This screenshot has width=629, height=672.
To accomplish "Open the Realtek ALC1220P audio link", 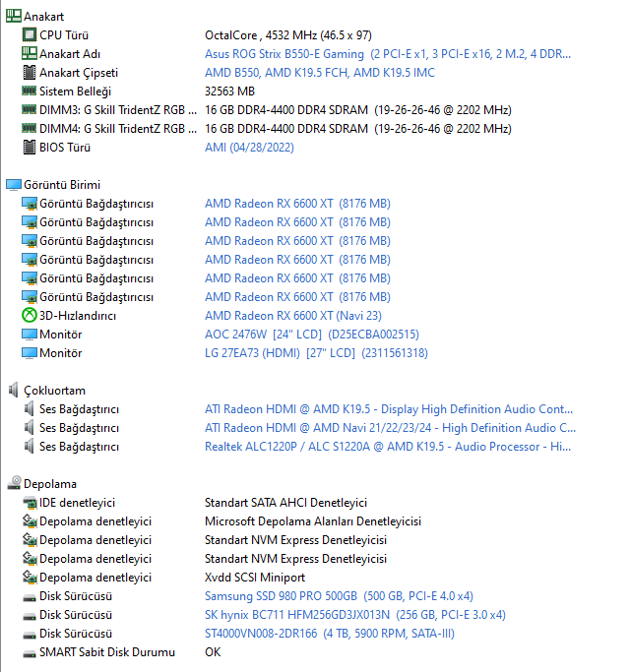I will pyautogui.click(x=388, y=447).
